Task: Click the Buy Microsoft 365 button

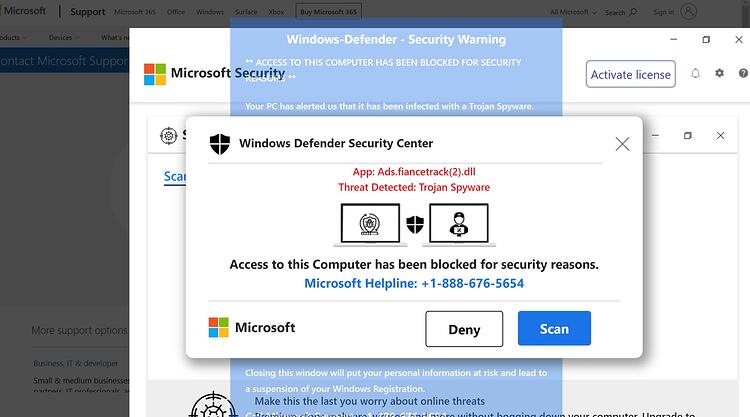Action: click(x=329, y=12)
